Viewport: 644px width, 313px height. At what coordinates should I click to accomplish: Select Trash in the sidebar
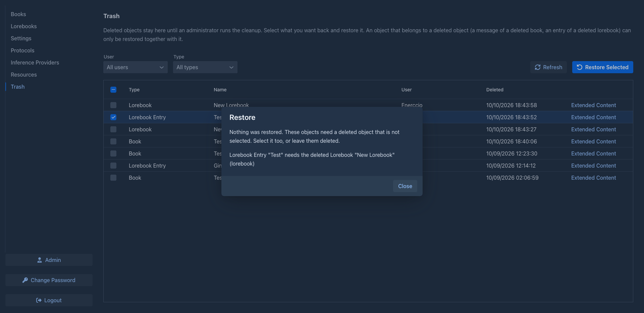pos(18,87)
